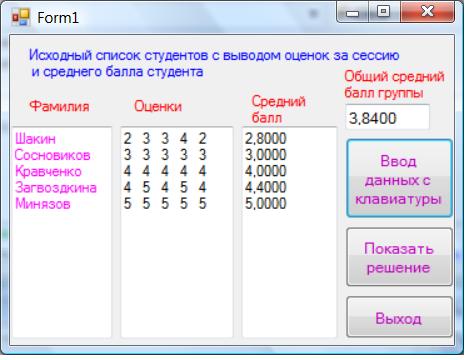466x360 pixels.
Task: Click the 'Показать решение' button
Action: (399, 257)
